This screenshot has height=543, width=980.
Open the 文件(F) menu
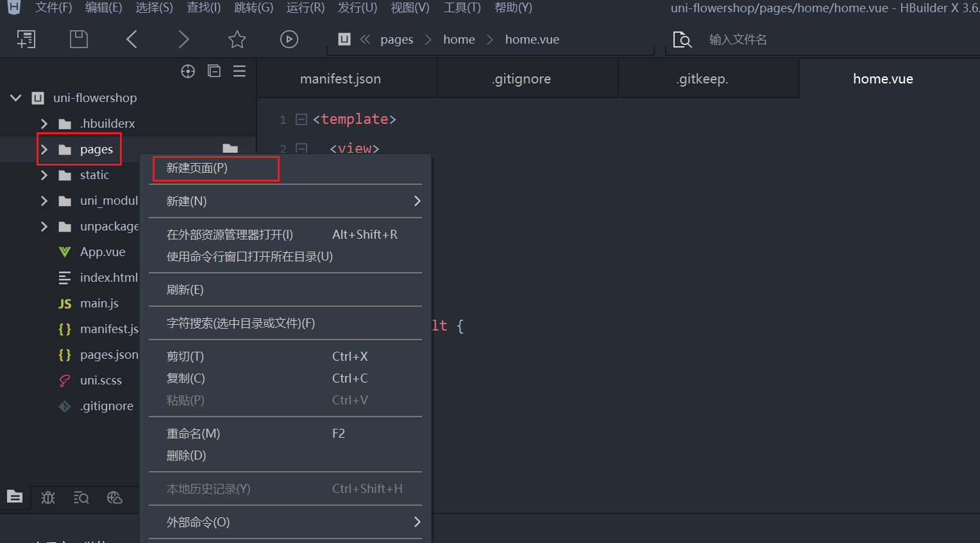tap(54, 8)
